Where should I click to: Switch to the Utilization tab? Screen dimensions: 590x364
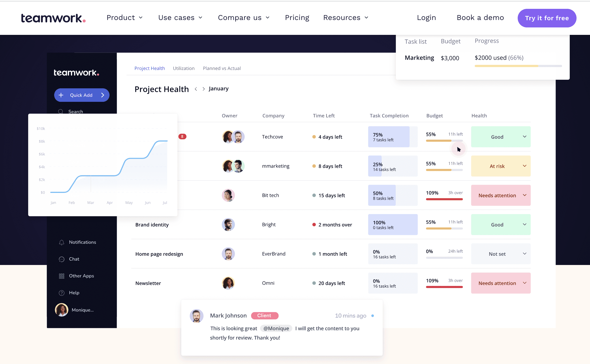pos(184,68)
